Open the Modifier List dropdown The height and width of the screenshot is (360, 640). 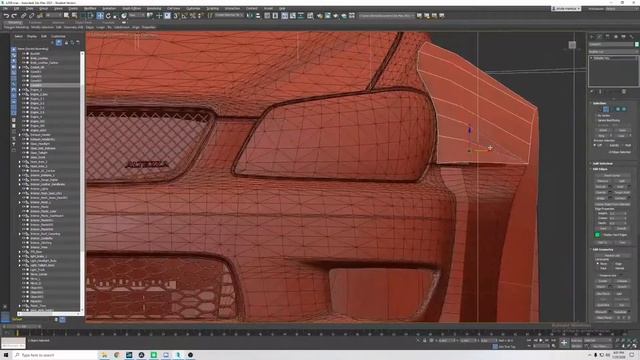613,52
